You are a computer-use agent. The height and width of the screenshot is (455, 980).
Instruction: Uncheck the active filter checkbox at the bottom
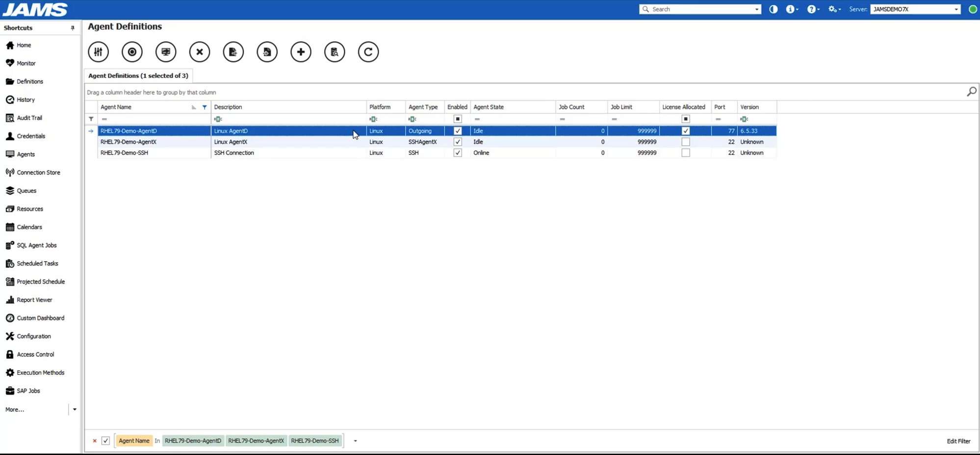[105, 440]
